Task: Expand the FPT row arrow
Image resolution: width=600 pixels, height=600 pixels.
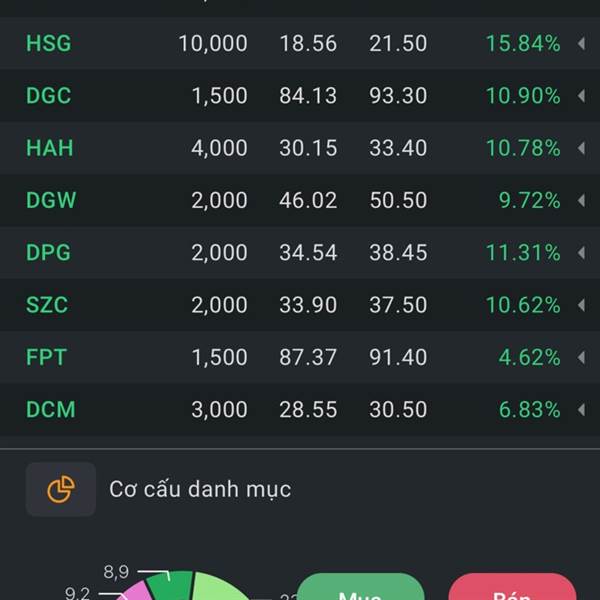Action: point(581,357)
